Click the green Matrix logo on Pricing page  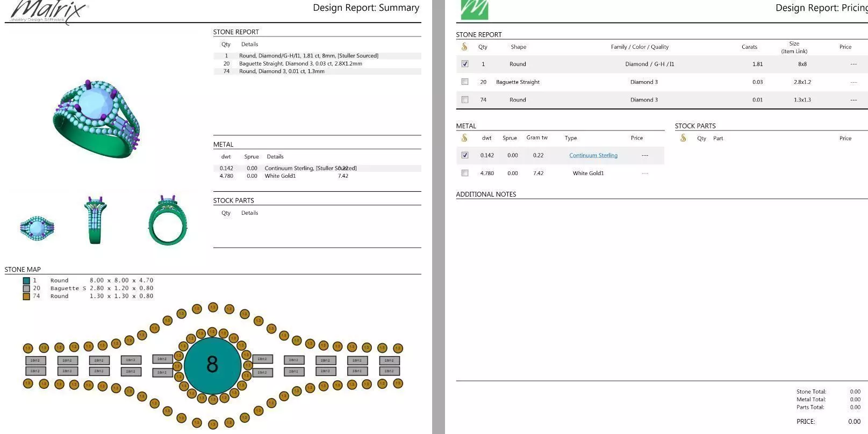(x=475, y=10)
